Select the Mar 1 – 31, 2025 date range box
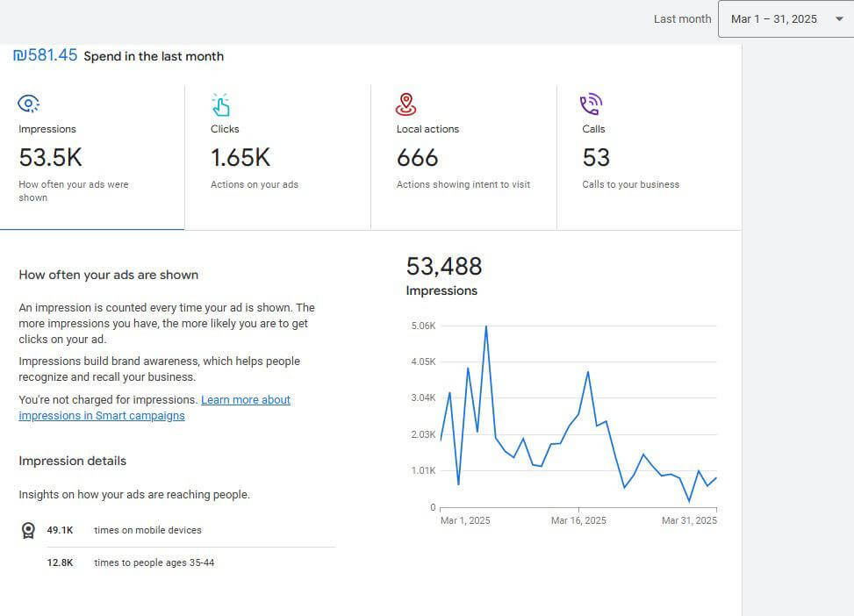854x616 pixels. click(x=786, y=19)
